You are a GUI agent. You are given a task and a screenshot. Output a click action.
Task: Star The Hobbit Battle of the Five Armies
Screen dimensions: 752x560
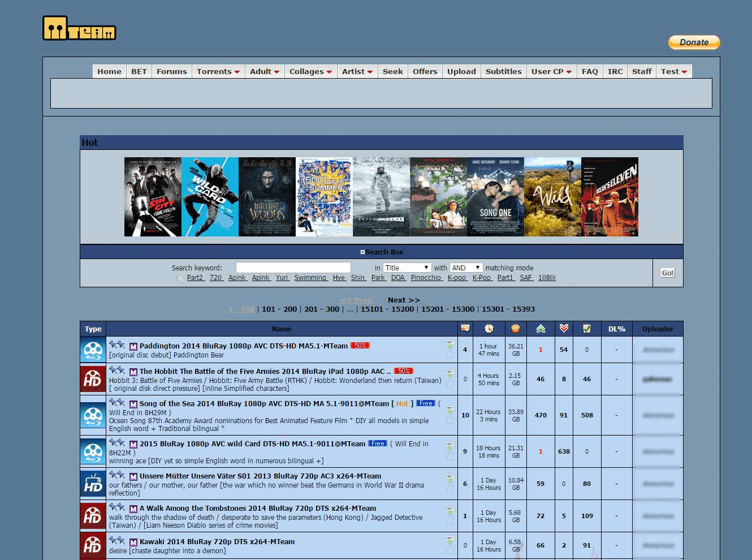click(x=450, y=384)
